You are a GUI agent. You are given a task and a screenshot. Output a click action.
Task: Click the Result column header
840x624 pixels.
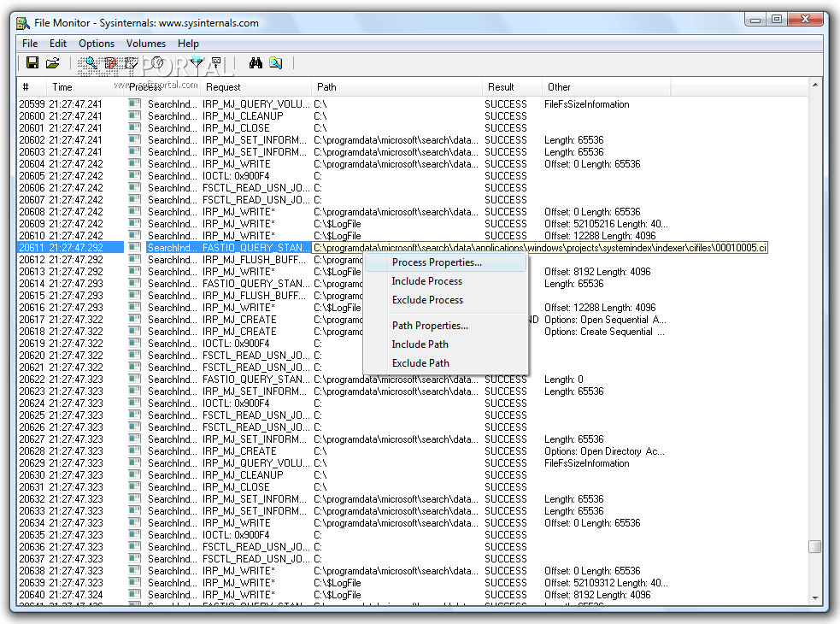click(x=501, y=87)
